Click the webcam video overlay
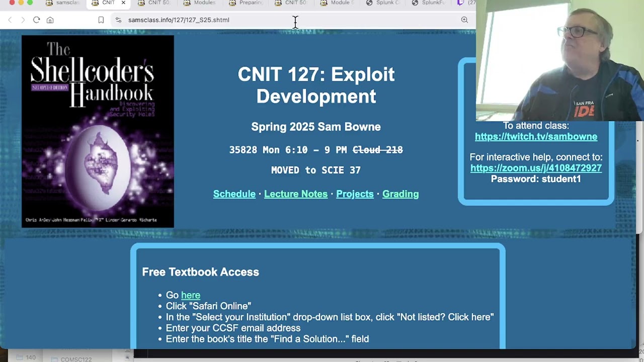This screenshot has height=362, width=644. 559,60
